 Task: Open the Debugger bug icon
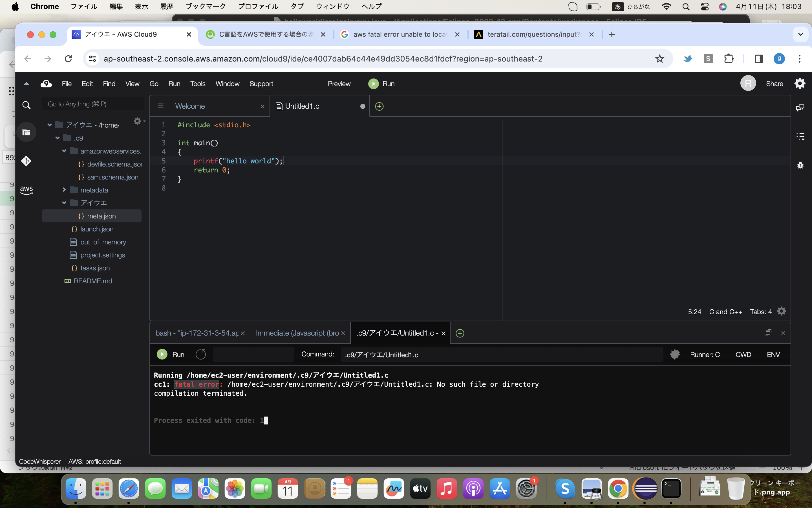800,165
